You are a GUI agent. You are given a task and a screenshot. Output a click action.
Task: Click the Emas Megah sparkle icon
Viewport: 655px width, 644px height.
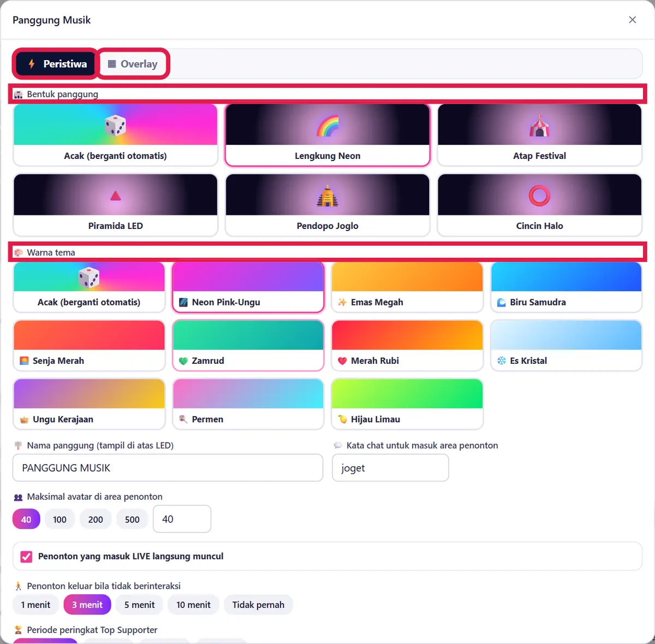[342, 302]
